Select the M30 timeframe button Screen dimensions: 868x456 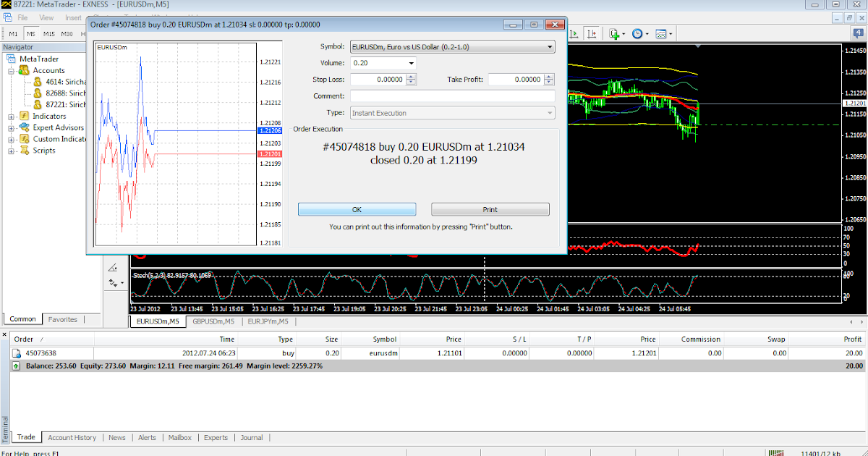click(x=67, y=34)
